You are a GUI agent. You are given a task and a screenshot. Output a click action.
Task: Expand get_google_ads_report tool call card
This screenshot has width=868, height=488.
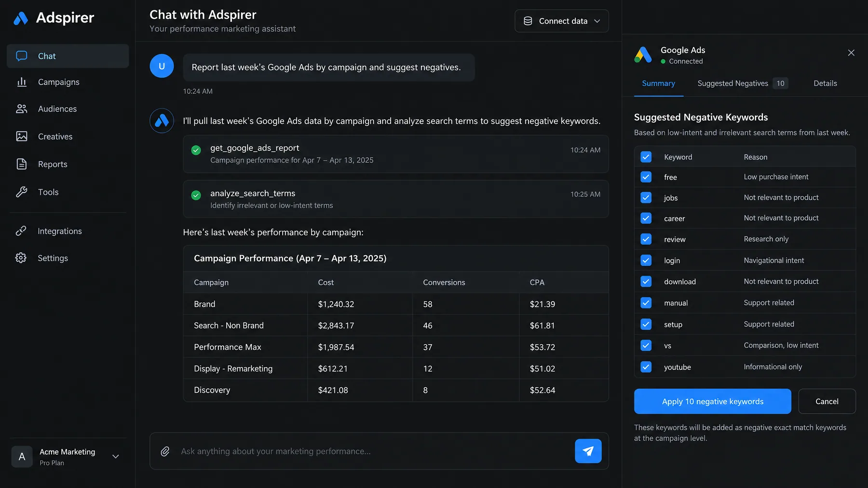pos(395,154)
